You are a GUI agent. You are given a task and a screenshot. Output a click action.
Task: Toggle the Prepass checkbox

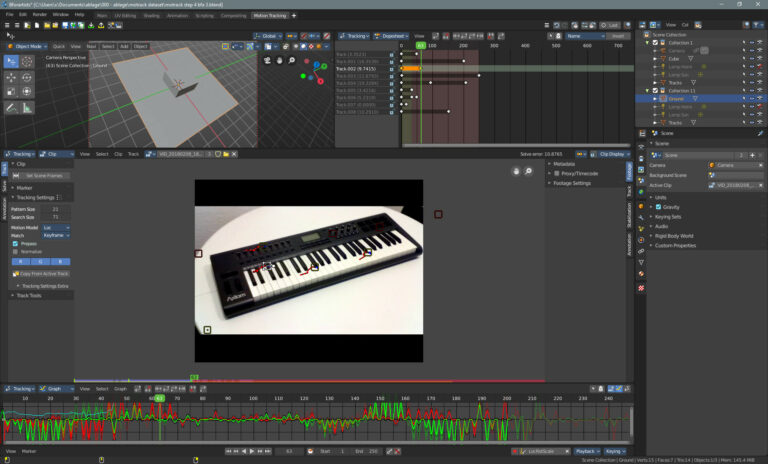pyautogui.click(x=15, y=243)
